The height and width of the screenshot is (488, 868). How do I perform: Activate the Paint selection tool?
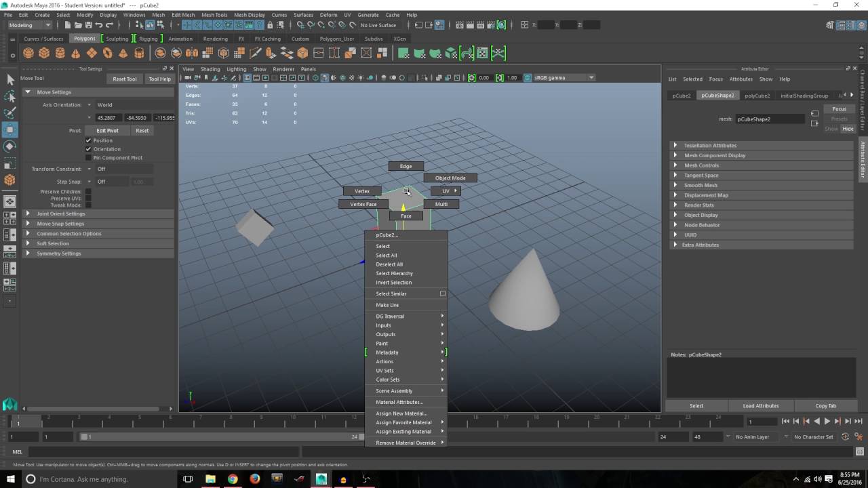click(10, 113)
